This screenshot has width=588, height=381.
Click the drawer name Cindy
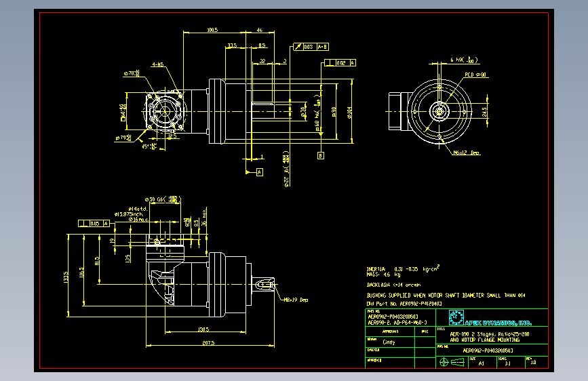pos(389,342)
